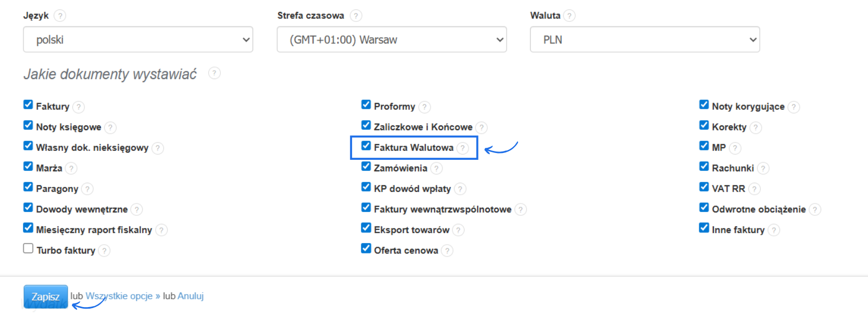Click the Anuluj link

(x=191, y=296)
